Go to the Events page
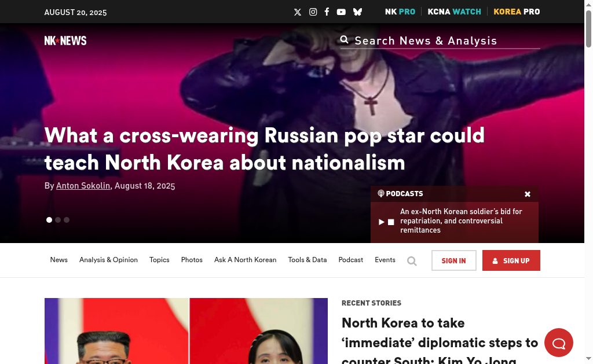 click(x=385, y=260)
